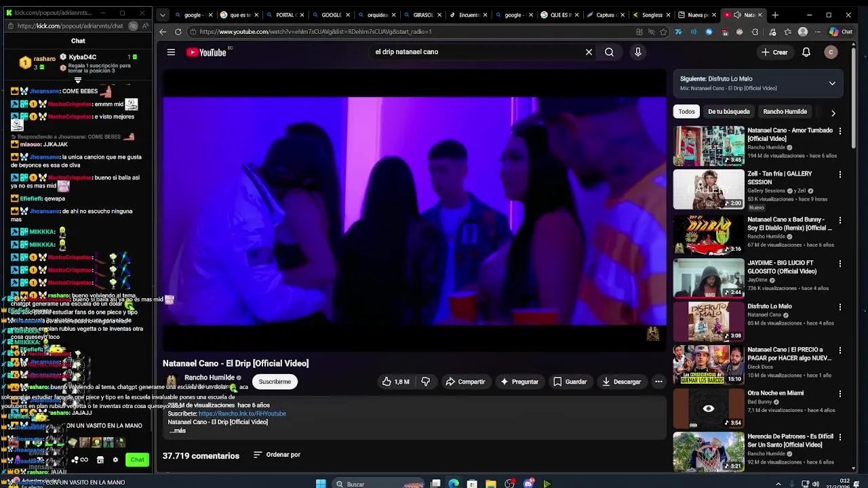The image size is (868, 488).
Task: Dislike the El Drip video
Action: coord(425,382)
